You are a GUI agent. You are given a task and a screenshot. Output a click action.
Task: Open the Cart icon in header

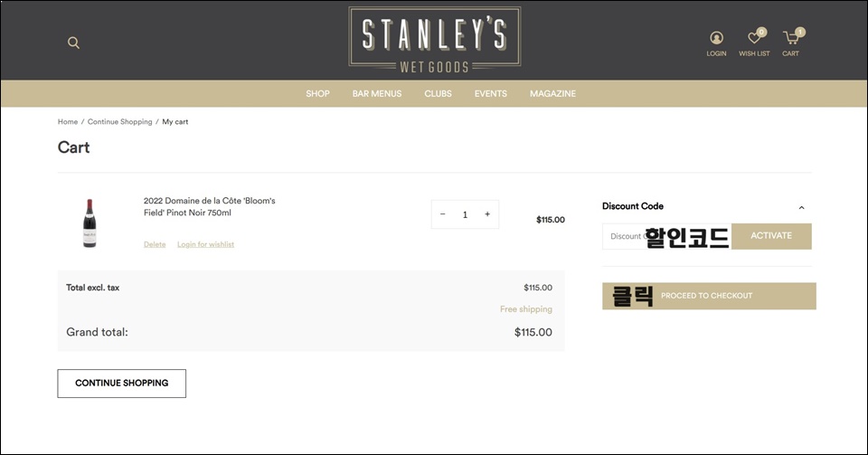click(x=790, y=38)
